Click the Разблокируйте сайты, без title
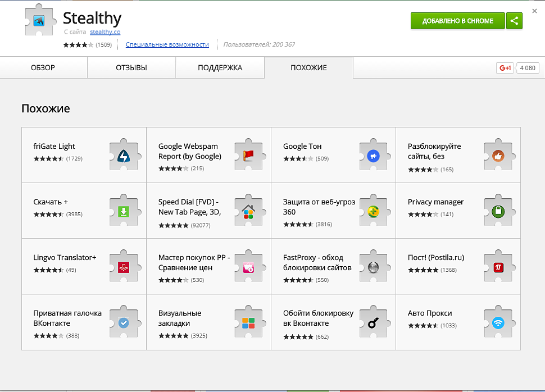Screen dimensions: 545x392 pos(434,151)
